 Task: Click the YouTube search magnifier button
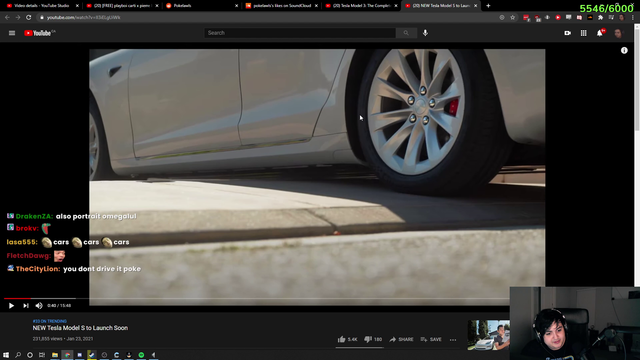pos(406,33)
